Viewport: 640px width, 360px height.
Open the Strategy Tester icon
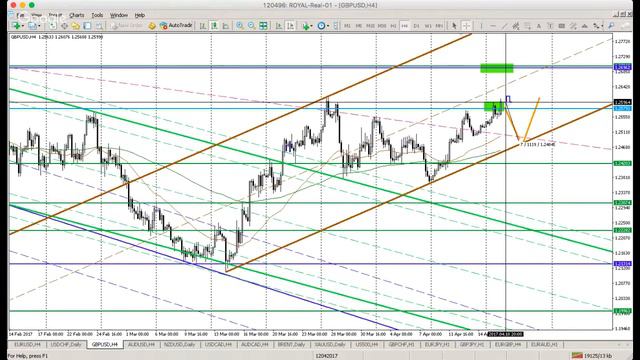click(99, 26)
